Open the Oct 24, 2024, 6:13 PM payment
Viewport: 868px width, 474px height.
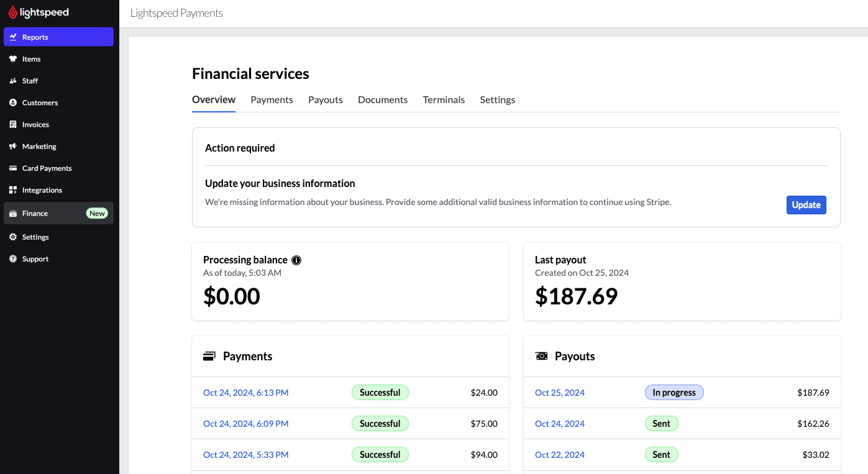point(245,392)
